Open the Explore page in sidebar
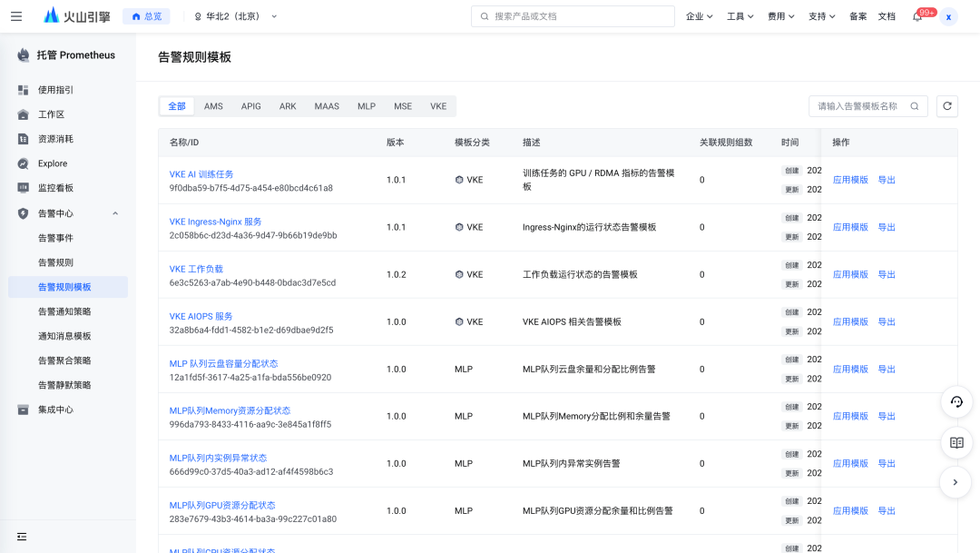This screenshot has height=553, width=980. pos(53,163)
